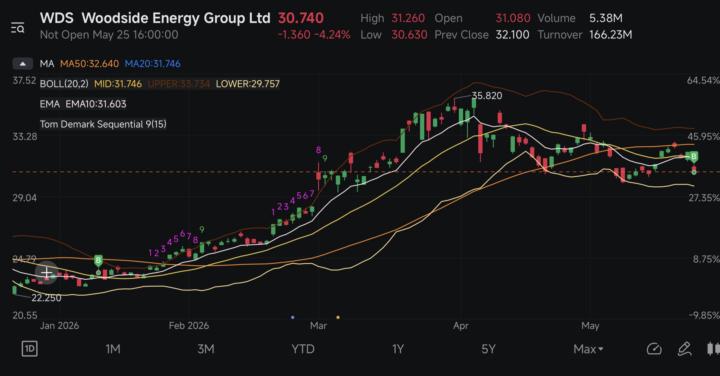This screenshot has height=376, width=720.
Task: Click the Not Open May 25 status text
Action: (x=109, y=35)
